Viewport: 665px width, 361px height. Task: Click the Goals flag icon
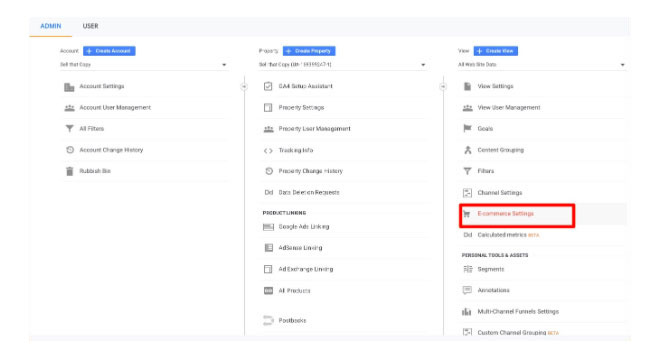467,129
